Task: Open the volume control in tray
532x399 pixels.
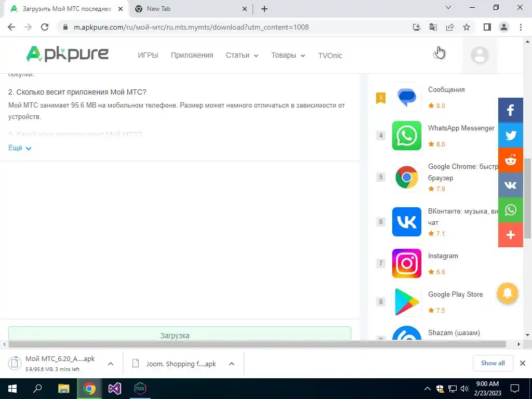Action: point(464,389)
